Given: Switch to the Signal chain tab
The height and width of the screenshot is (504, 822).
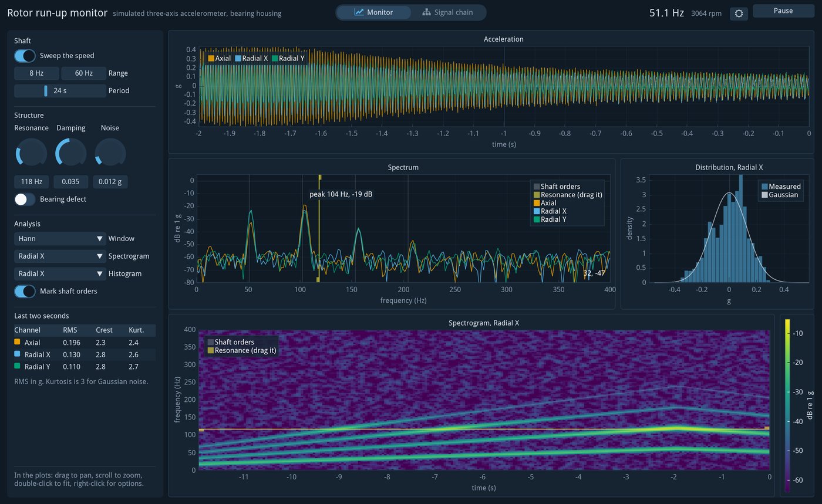Looking at the screenshot, I should click(447, 12).
